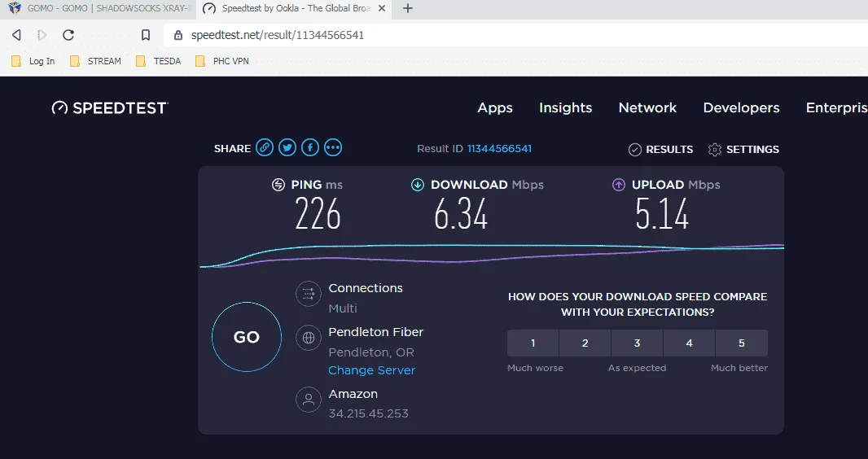This screenshot has height=459, width=868.
Task: Click the address bar URL field
Action: pos(515,35)
